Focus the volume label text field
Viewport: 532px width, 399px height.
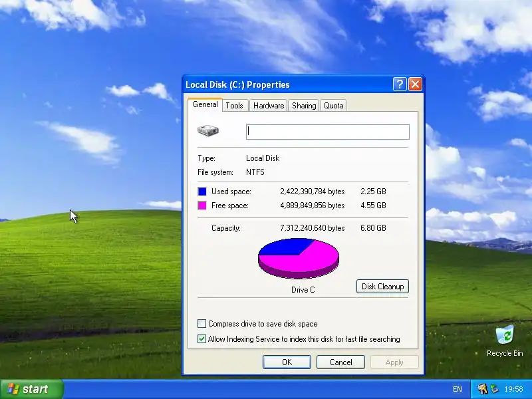(x=327, y=132)
